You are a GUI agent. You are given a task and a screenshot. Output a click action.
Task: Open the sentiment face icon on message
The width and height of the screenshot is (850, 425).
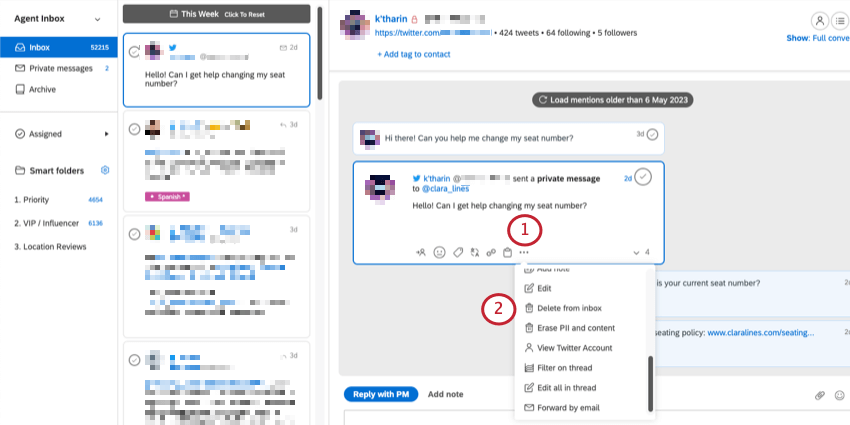(x=439, y=252)
